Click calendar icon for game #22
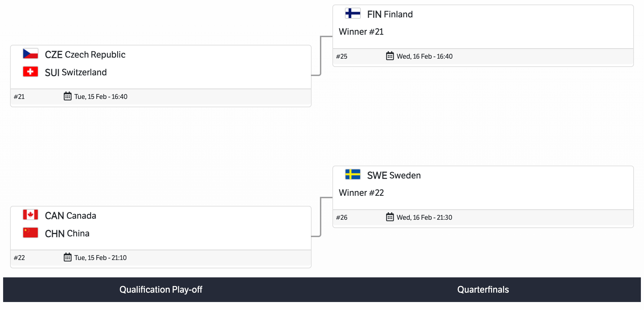The width and height of the screenshot is (644, 310). (68, 257)
